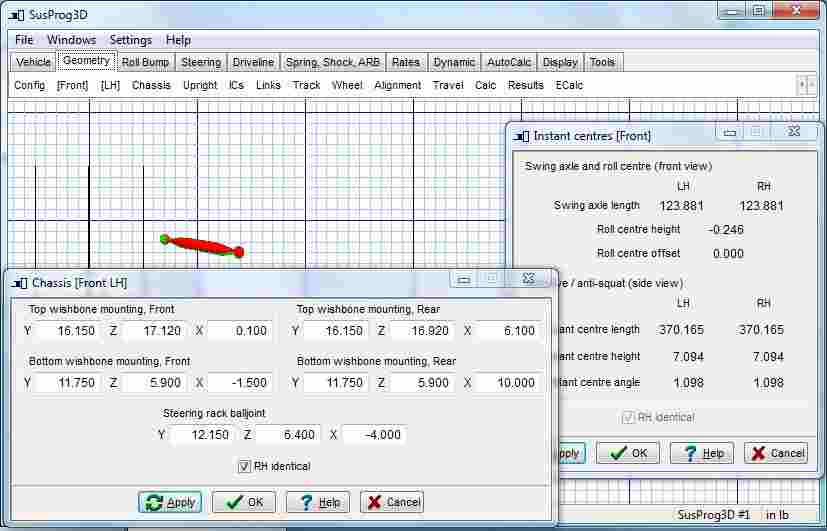The width and height of the screenshot is (827, 531).
Task: Open Help in Instant centres dialog
Action: tap(702, 453)
